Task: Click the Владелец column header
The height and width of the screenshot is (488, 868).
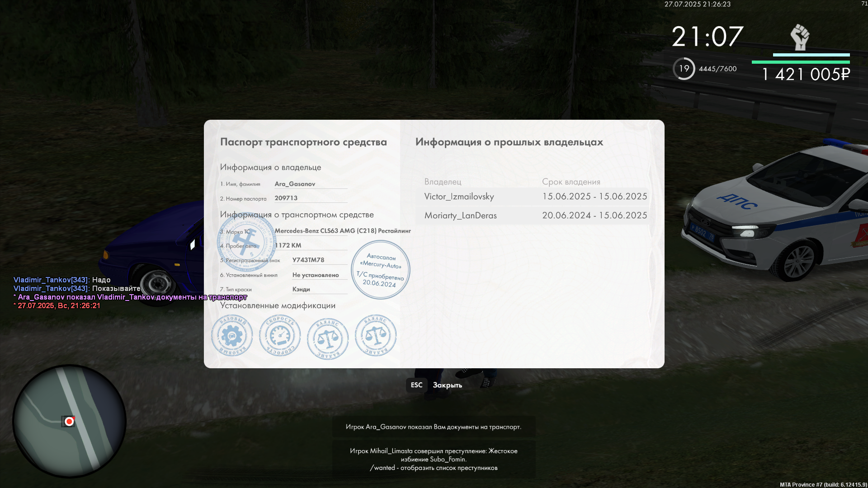Action: coord(443,182)
